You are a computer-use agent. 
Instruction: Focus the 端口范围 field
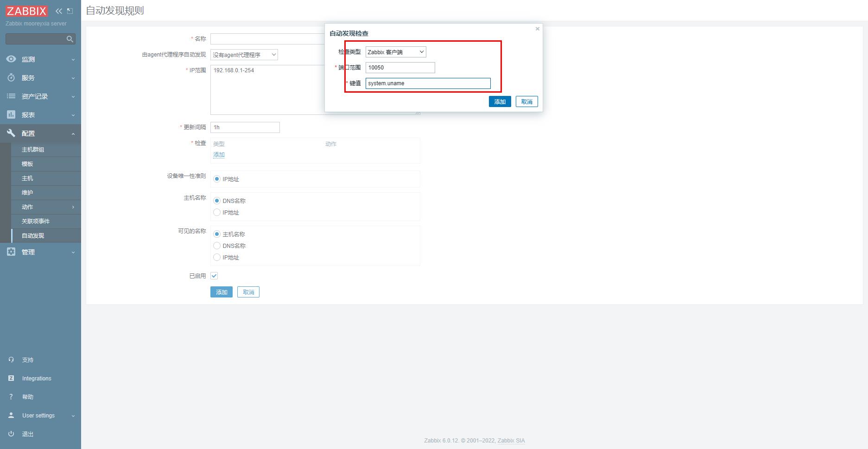coord(400,68)
